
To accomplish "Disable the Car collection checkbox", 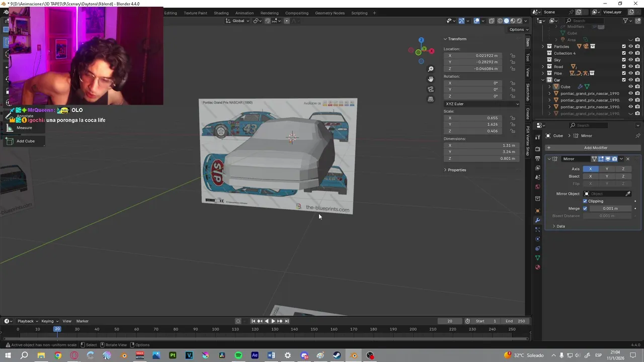I will coord(624,80).
